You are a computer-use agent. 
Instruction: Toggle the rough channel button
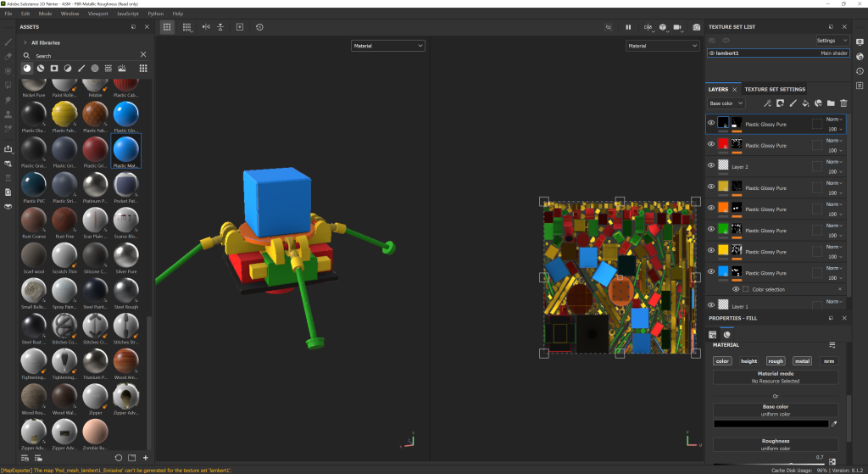pos(776,361)
